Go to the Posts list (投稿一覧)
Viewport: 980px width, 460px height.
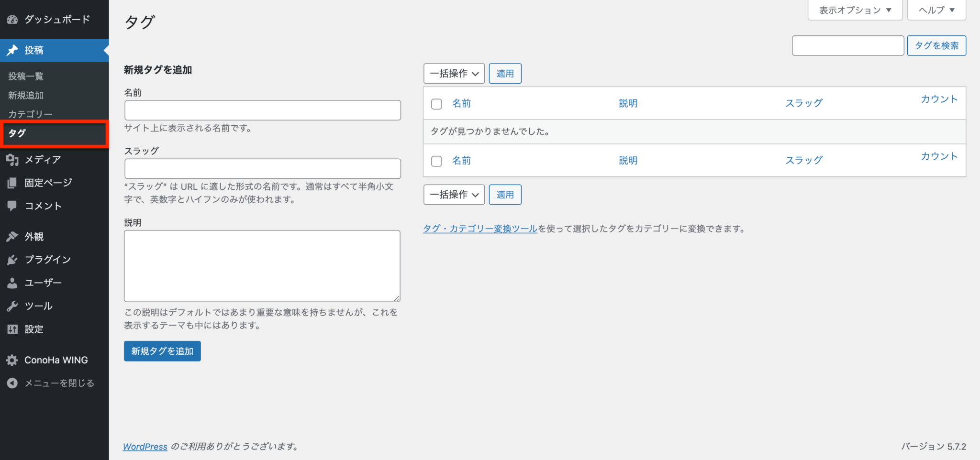(x=26, y=77)
